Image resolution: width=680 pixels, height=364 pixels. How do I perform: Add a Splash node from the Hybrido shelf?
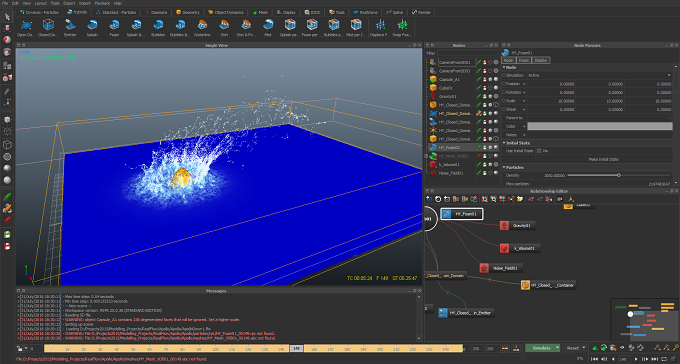[92, 28]
